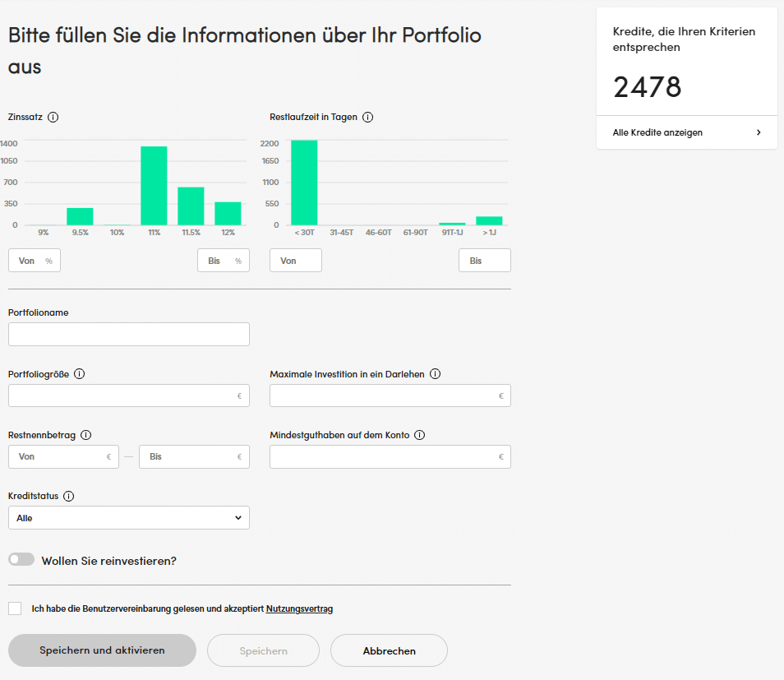784x680 pixels.
Task: Click the 91T-1J bar in Restlaufzeit chart
Action: pos(453,224)
